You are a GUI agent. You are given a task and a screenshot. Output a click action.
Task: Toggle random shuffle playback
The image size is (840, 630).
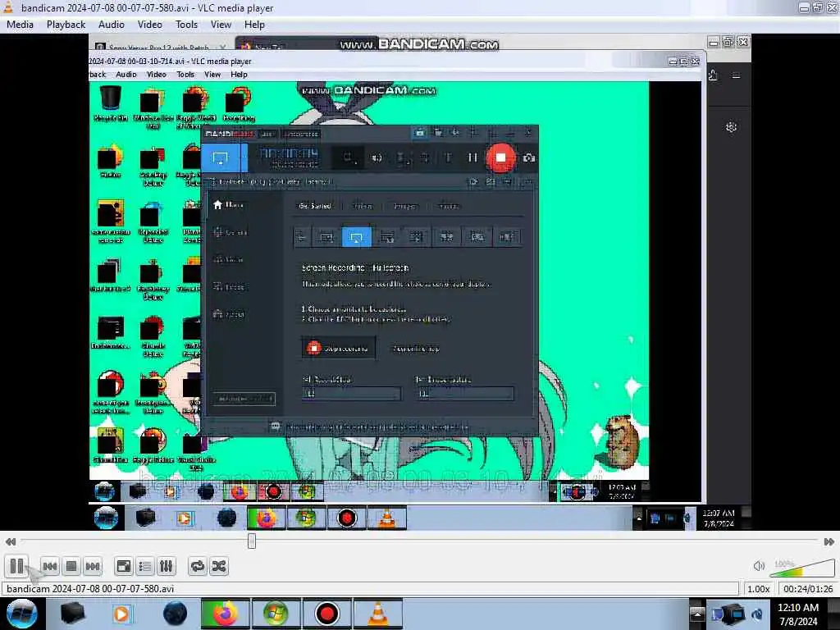[218, 566]
